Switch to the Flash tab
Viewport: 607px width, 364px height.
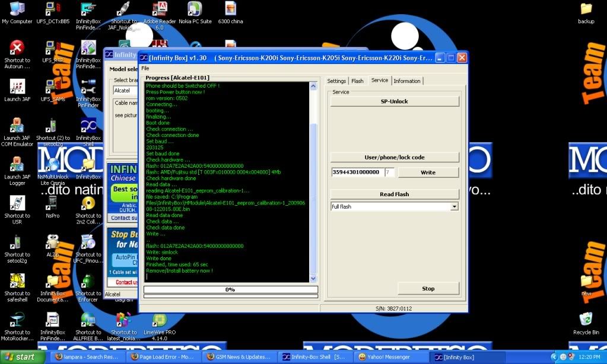coord(357,81)
